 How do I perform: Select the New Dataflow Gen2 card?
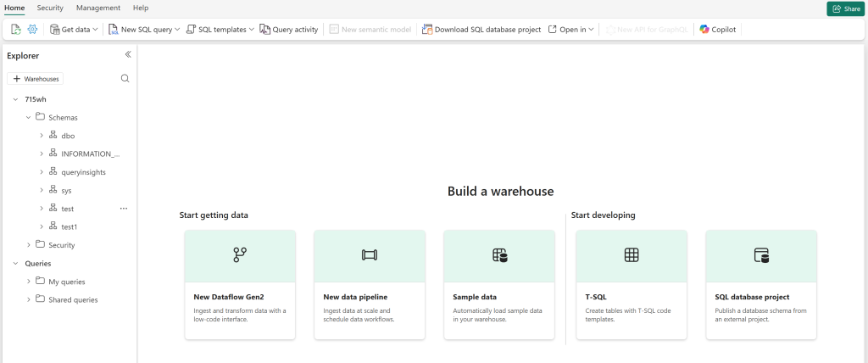240,284
